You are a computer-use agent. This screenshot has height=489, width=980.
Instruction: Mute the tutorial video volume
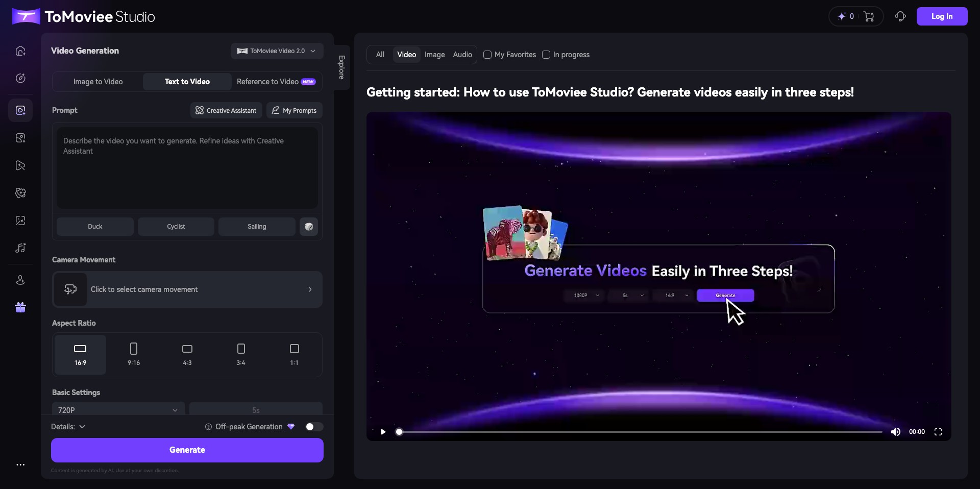896,432
